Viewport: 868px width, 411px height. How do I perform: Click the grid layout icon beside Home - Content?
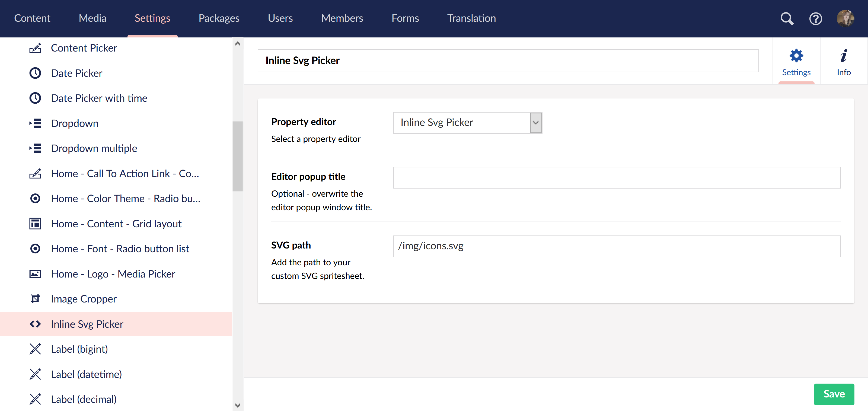click(x=35, y=224)
